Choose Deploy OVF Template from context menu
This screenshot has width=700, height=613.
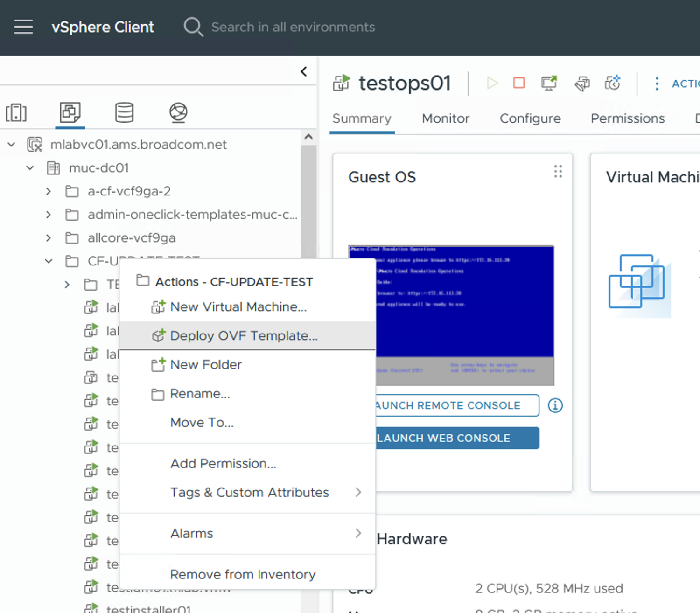[x=244, y=336]
